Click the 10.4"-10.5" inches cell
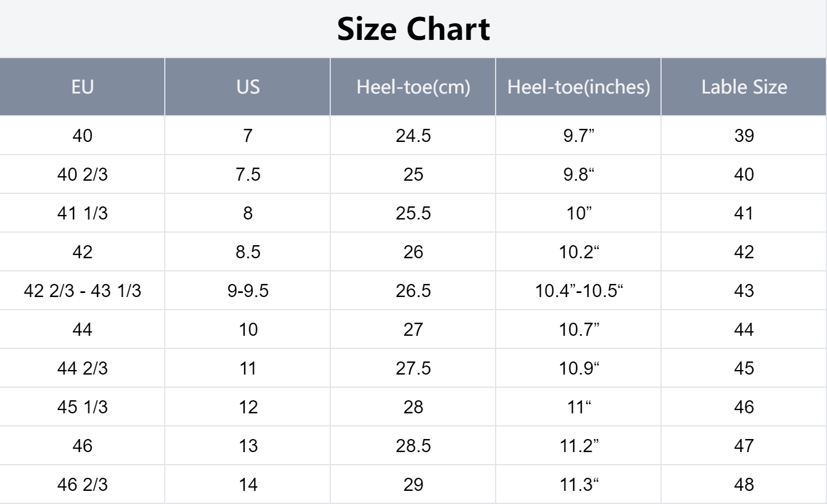 pyautogui.click(x=578, y=290)
